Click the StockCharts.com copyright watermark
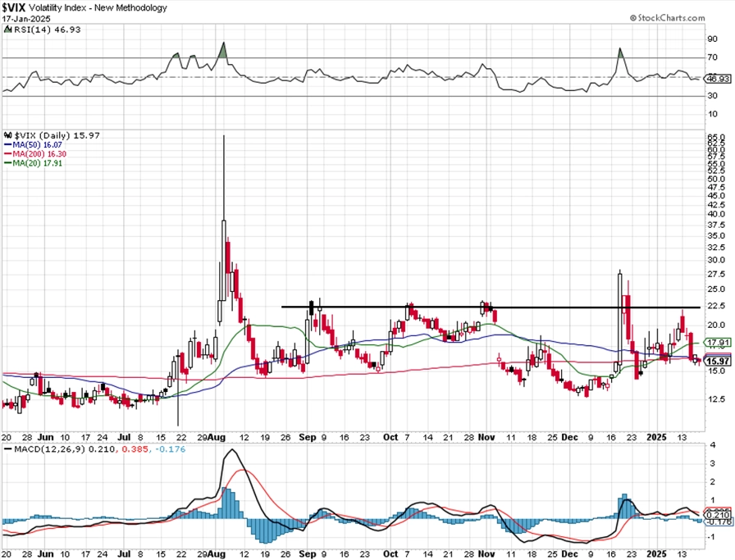 (667, 18)
